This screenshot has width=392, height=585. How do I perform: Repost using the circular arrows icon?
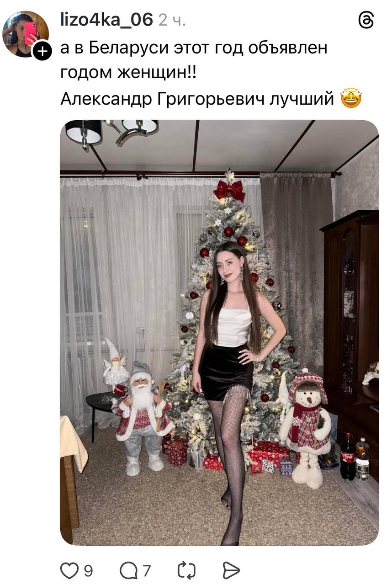[186, 570]
